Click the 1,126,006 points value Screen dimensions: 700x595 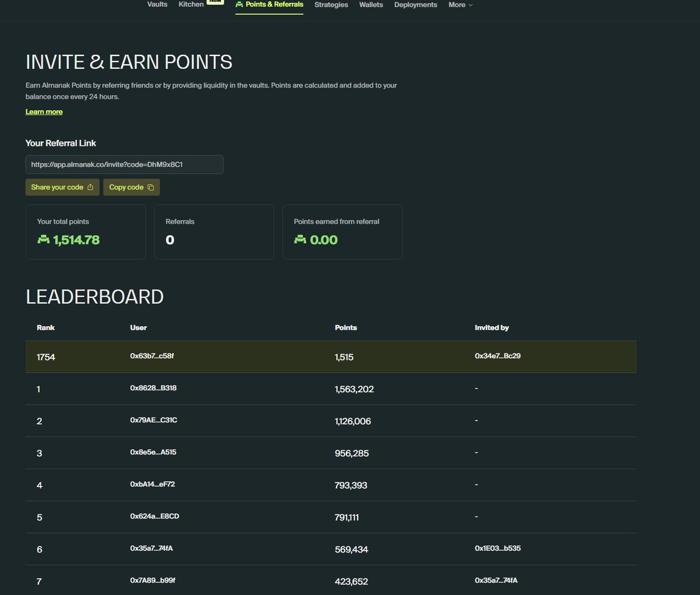click(x=353, y=421)
